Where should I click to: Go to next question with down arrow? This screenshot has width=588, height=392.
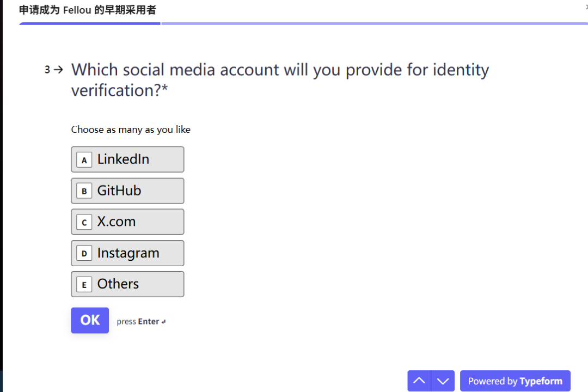coord(443,381)
